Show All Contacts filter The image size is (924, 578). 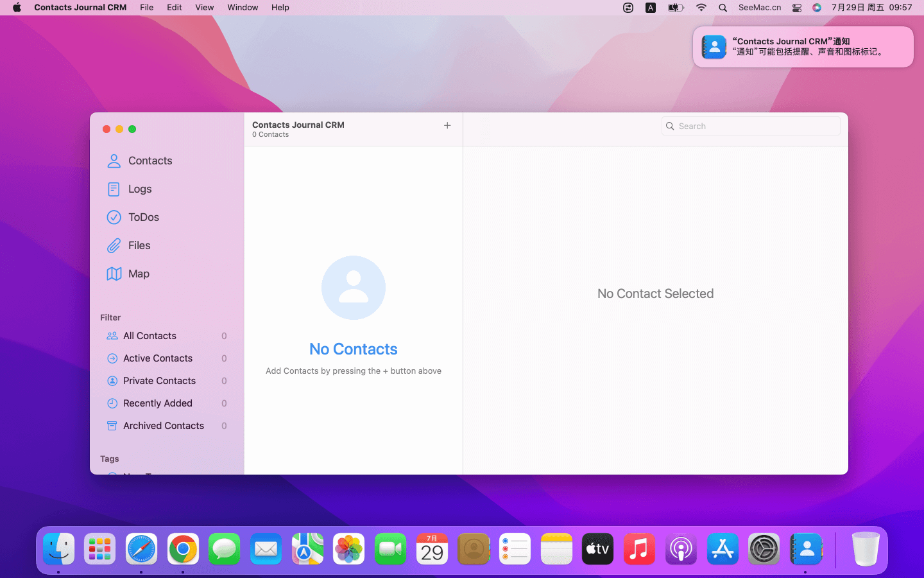150,336
